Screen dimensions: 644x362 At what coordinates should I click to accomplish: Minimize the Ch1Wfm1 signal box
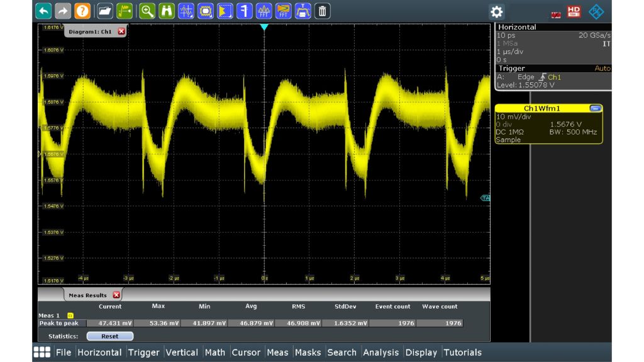[595, 108]
